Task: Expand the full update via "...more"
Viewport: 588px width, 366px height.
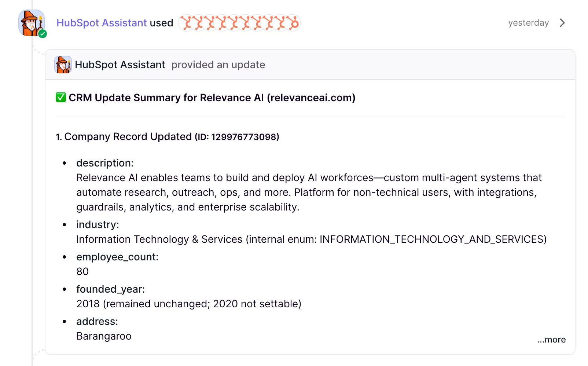Action: point(551,340)
